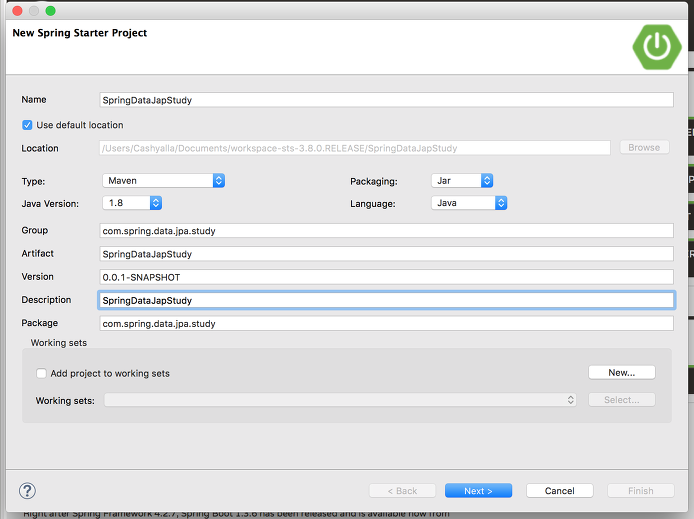Viewport: 694px width, 519px height.
Task: Click the Browse location button
Action: [x=644, y=147]
